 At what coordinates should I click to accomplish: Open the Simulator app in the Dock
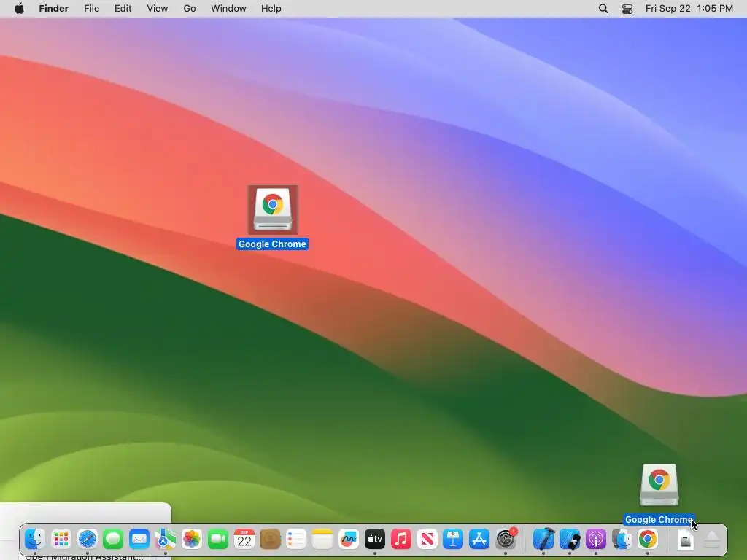coord(570,539)
